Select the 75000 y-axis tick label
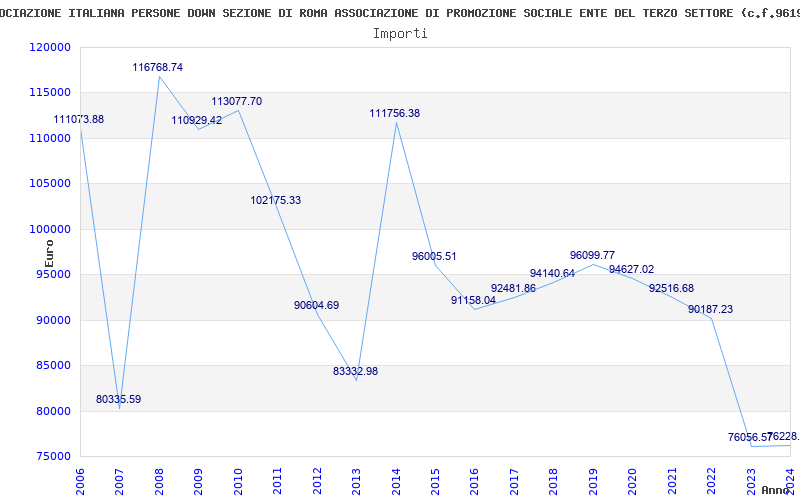 (53, 457)
